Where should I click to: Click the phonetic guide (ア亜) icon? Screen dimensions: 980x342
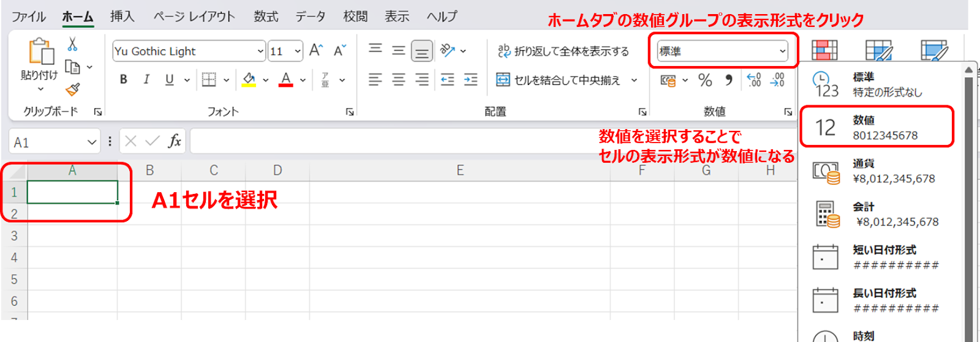[325, 80]
